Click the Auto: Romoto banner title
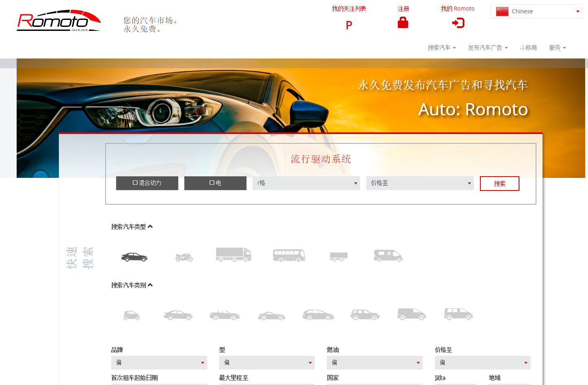588x385 pixels. 473,109
